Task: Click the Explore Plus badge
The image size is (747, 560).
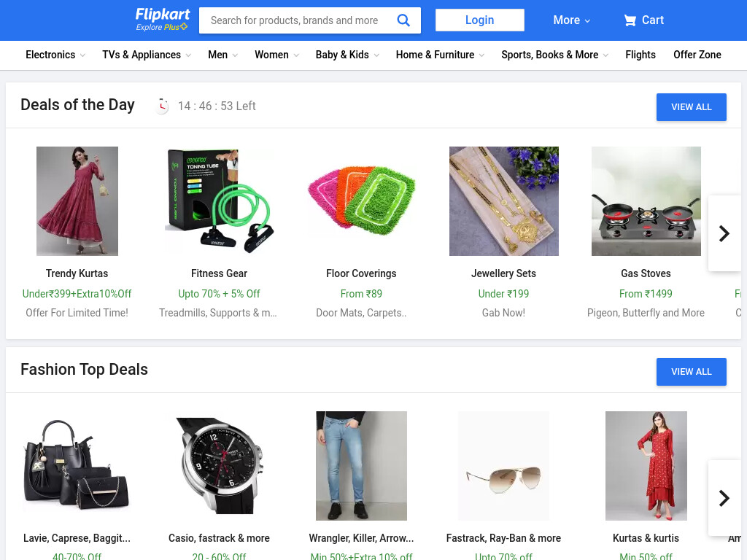Action: coord(161,27)
